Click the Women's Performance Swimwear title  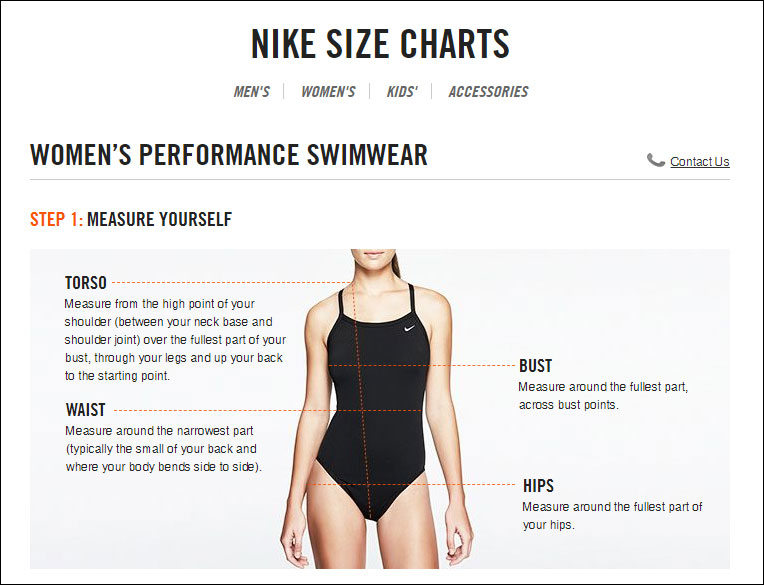[229, 155]
